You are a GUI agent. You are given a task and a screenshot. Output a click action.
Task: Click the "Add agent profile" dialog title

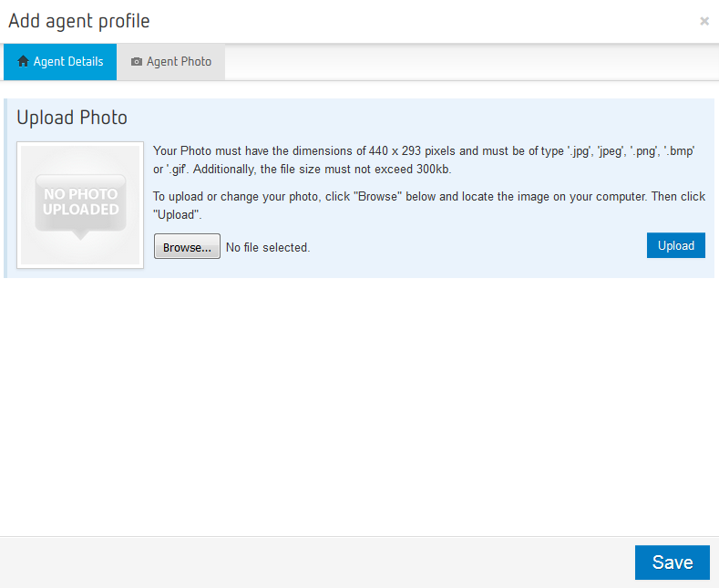tap(79, 21)
